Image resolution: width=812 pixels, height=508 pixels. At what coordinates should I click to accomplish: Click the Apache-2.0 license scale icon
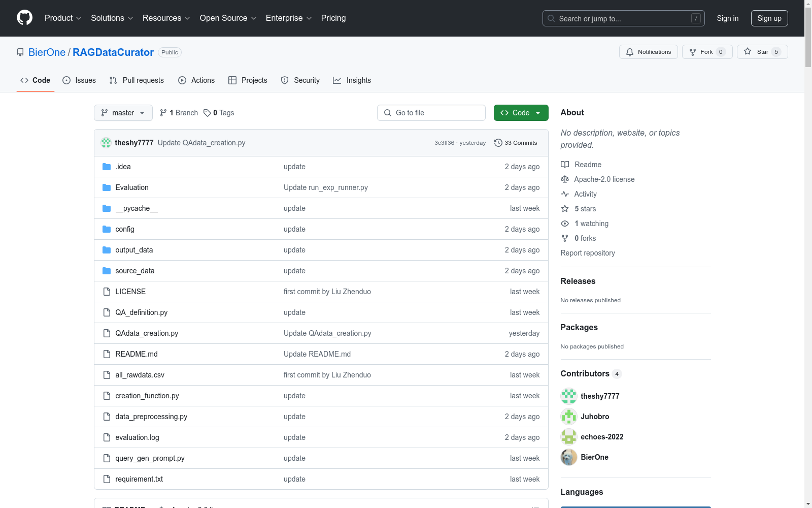coord(565,179)
